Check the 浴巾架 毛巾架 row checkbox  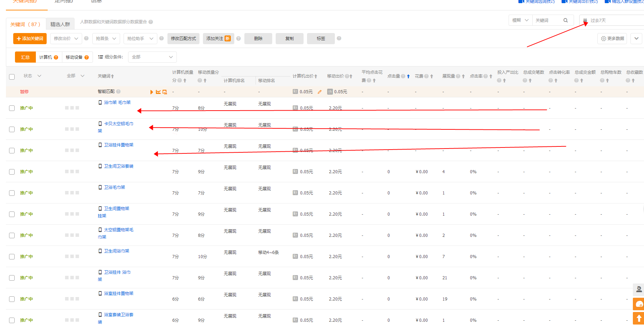pyautogui.click(x=12, y=108)
